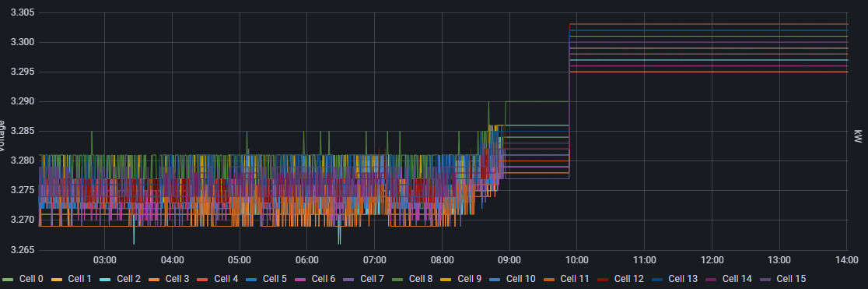
Task: Toggle the Cell 1 series label
Action: point(79,278)
